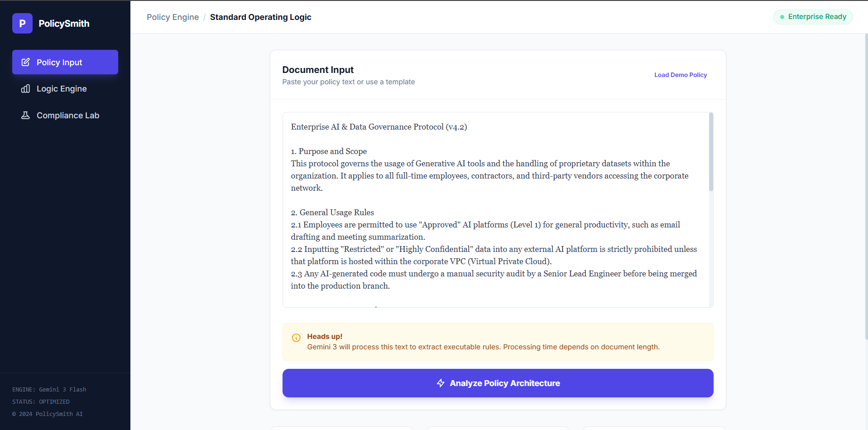Click the Policy Input pencil icon

(26, 62)
